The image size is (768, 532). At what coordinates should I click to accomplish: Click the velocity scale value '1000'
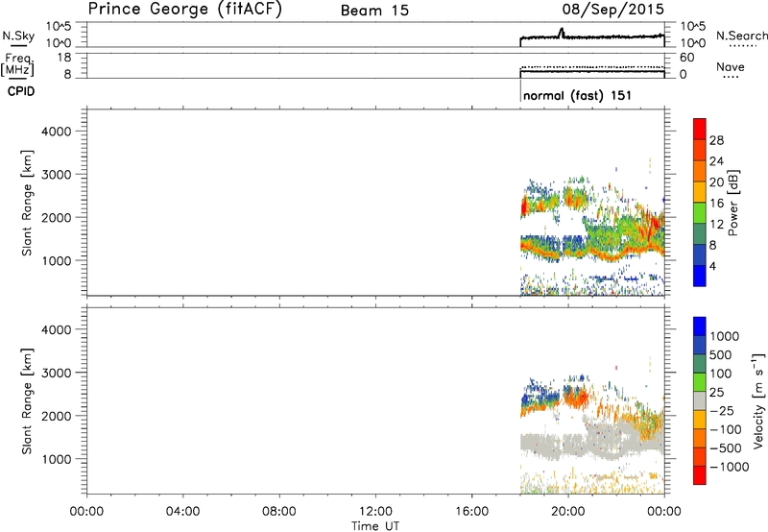click(x=725, y=336)
